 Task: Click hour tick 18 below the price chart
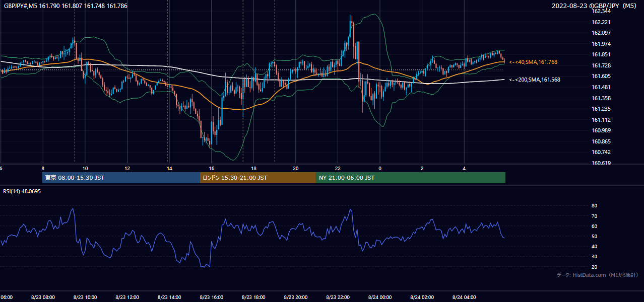253,168
